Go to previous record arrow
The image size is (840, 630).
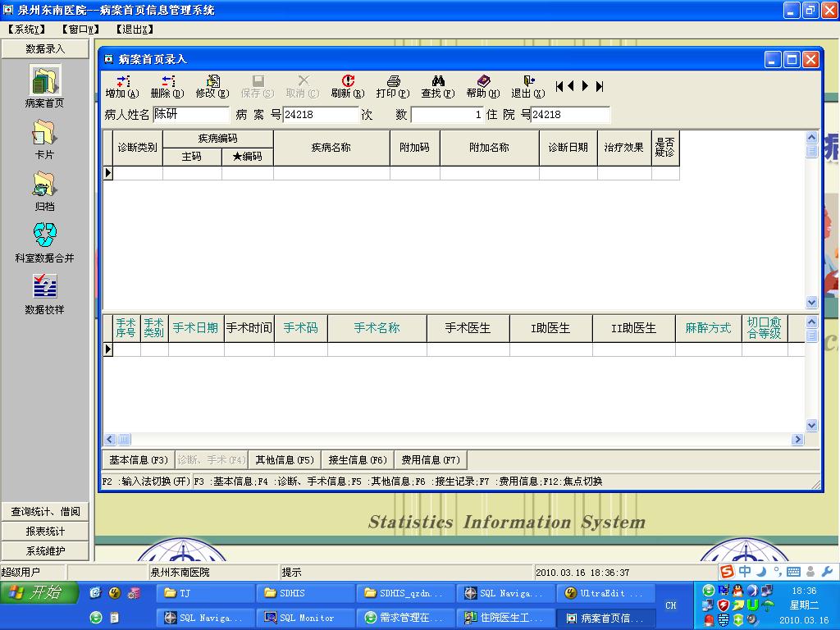571,85
